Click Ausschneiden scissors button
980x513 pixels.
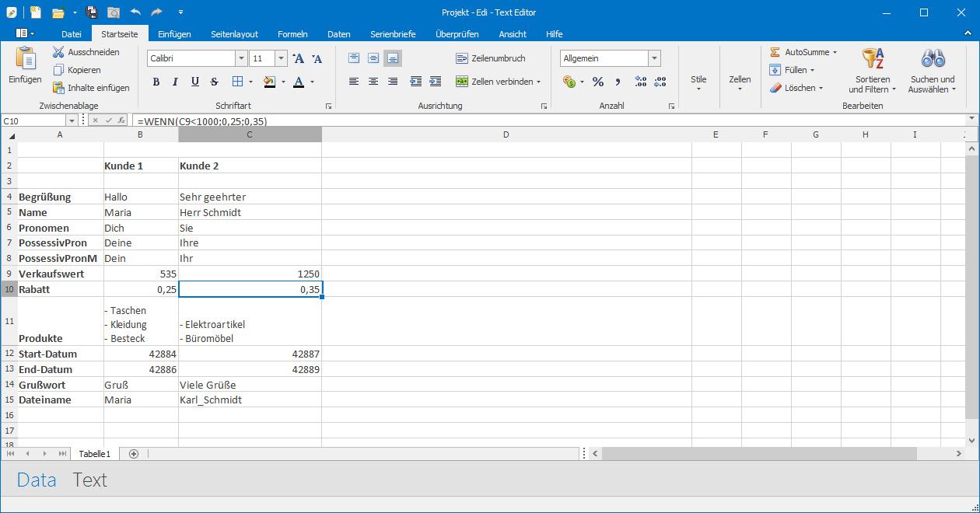click(86, 52)
